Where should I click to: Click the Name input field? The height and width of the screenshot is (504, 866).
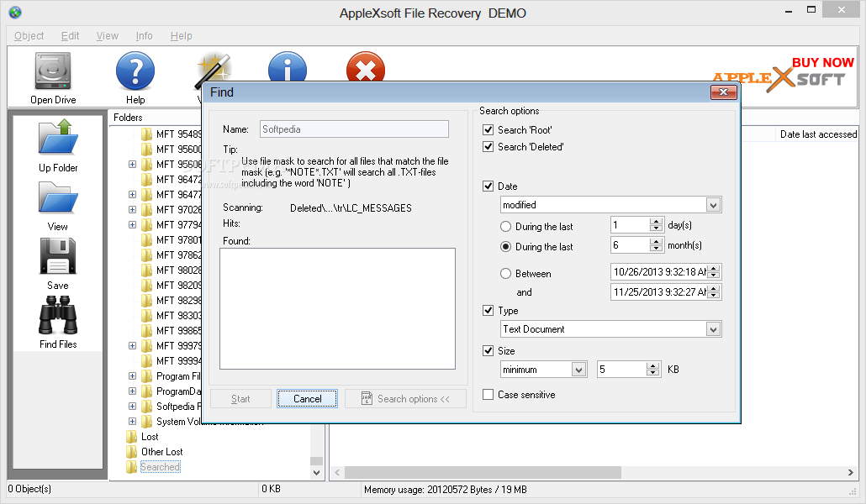click(x=354, y=129)
